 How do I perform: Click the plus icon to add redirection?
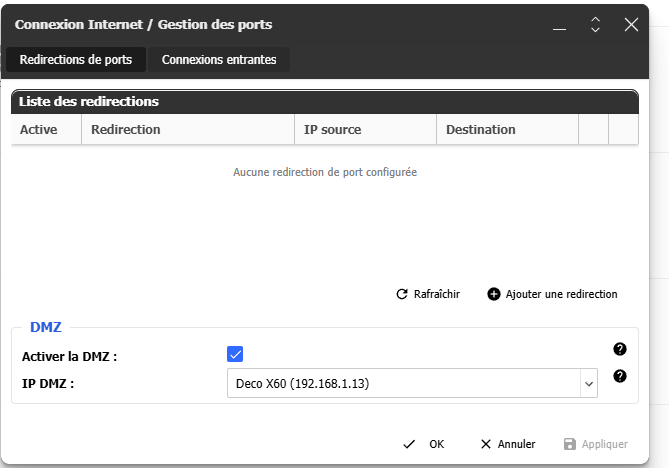[x=493, y=294]
